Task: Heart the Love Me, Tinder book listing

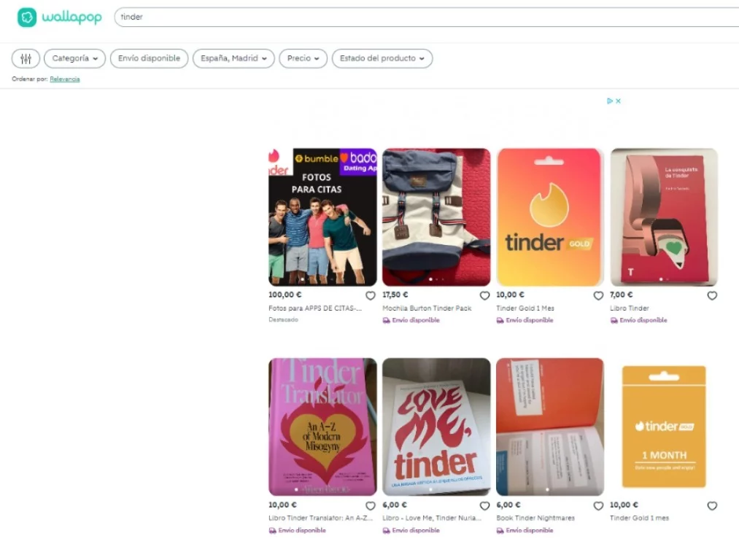Action: coord(484,505)
